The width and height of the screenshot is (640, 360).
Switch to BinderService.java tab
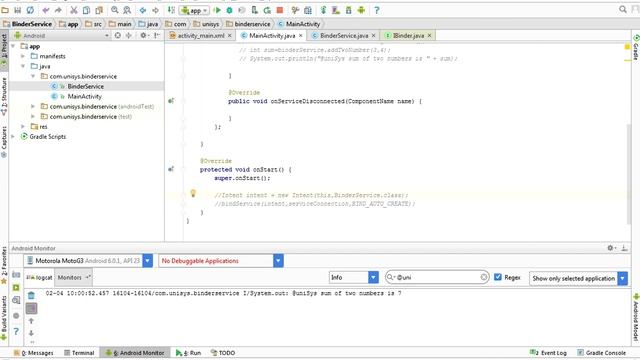click(344, 36)
